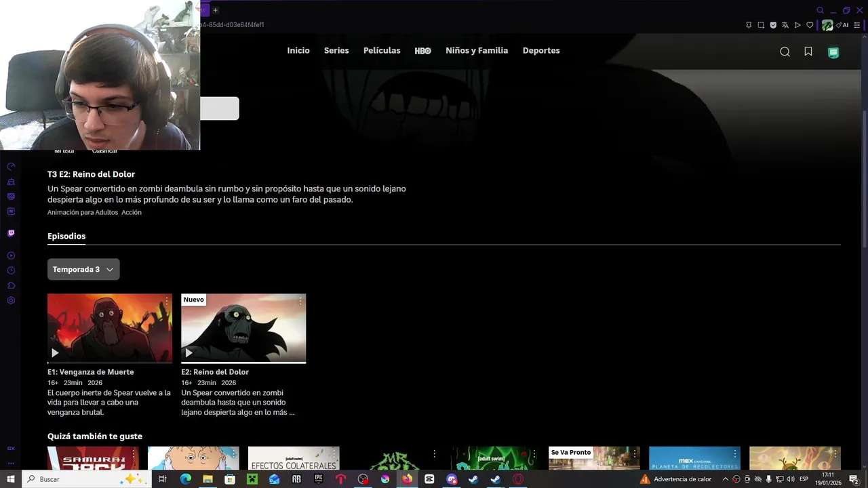Expand the Temporada 3 season dropdown
Image resolution: width=868 pixels, height=488 pixels.
point(83,269)
